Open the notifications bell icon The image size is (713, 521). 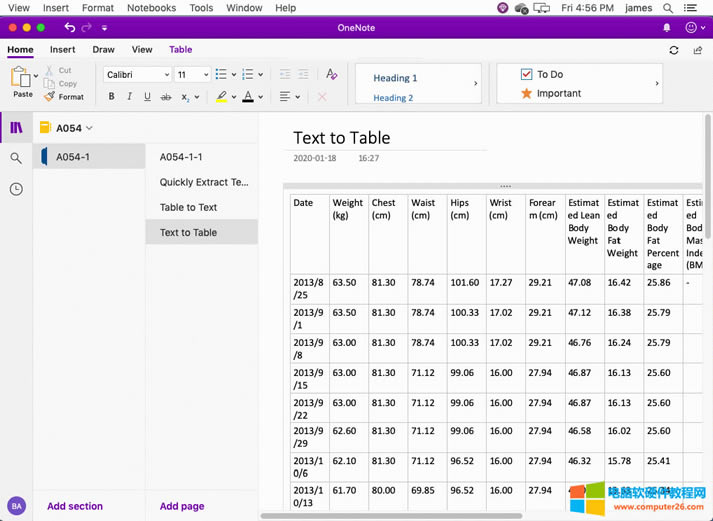667,28
